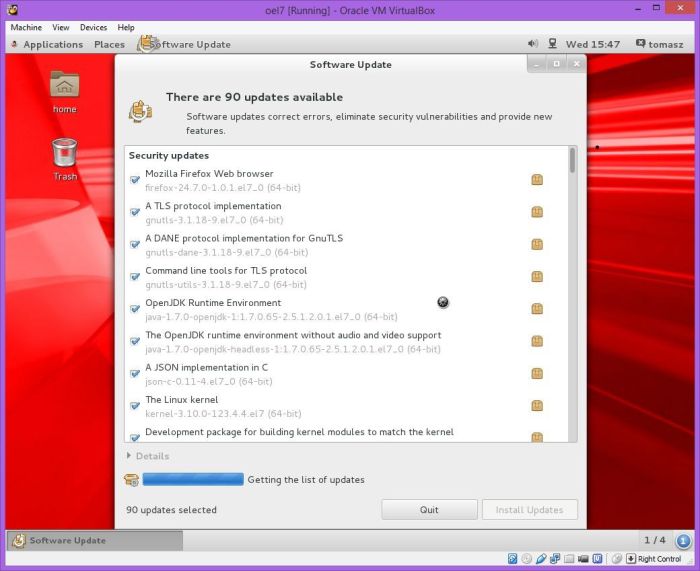
Task: Click the update list progress bar
Action: coord(193,480)
